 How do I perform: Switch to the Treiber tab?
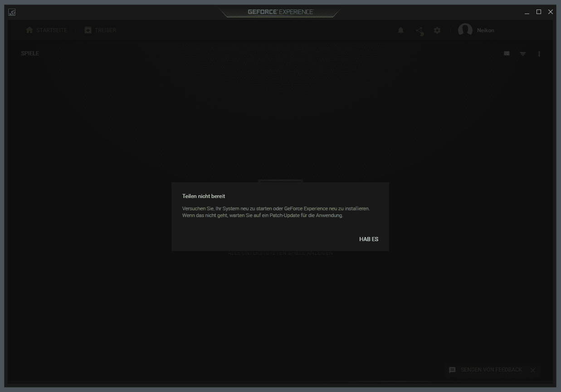(x=100, y=30)
